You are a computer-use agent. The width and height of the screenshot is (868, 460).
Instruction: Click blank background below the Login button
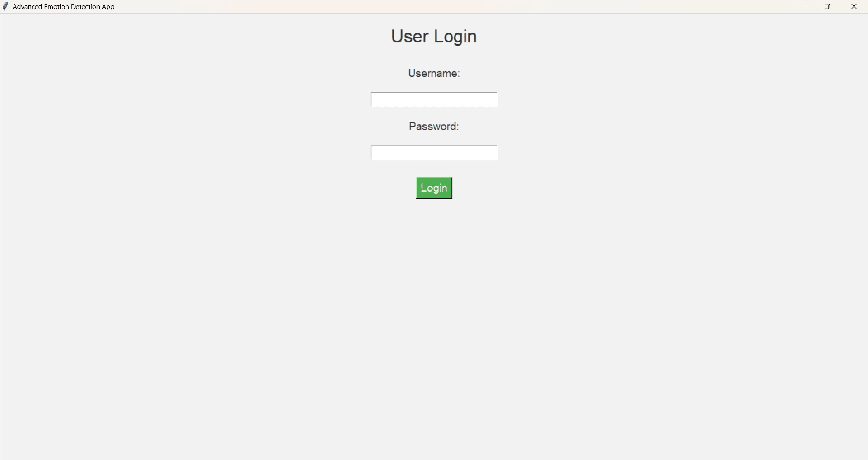click(434, 316)
